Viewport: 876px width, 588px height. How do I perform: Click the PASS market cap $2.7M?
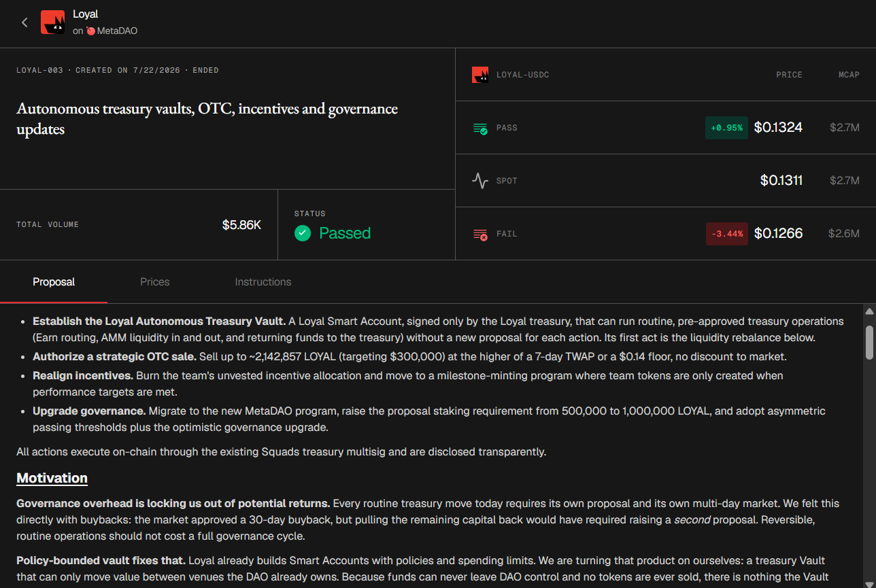(x=845, y=127)
